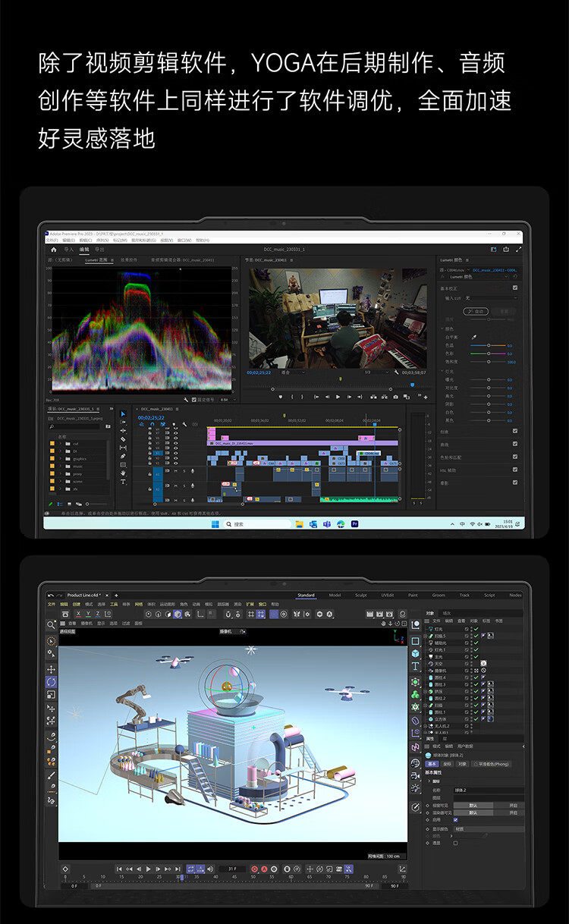Toggle the 色轮和匹配 checkbox in Lumetri
The width and height of the screenshot is (569, 924).
[515, 457]
